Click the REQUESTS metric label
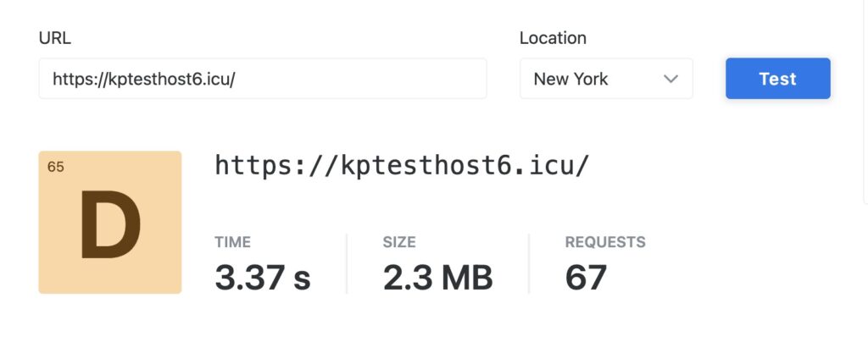Image resolution: width=868 pixels, height=342 pixels. 605,242
